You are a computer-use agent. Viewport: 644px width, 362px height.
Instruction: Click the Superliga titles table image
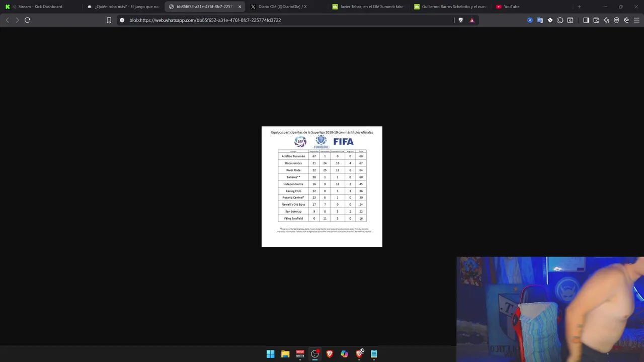[x=322, y=187]
